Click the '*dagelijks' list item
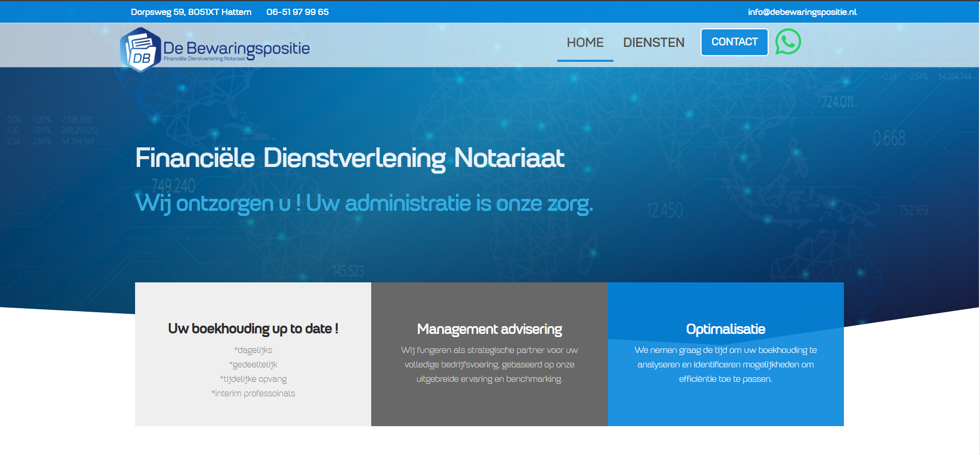This screenshot has height=455, width=980. (x=253, y=350)
